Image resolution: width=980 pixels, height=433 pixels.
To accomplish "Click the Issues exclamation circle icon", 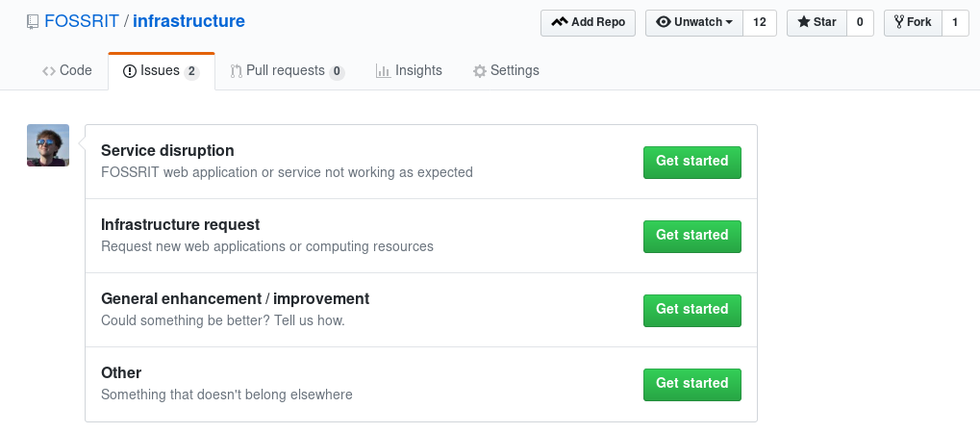I will click(x=130, y=71).
